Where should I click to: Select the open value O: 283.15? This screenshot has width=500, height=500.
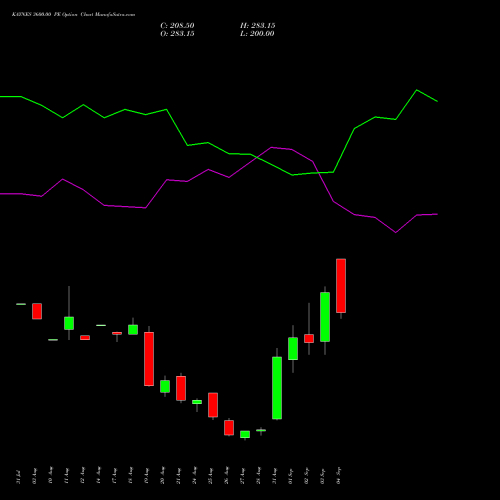177,34
